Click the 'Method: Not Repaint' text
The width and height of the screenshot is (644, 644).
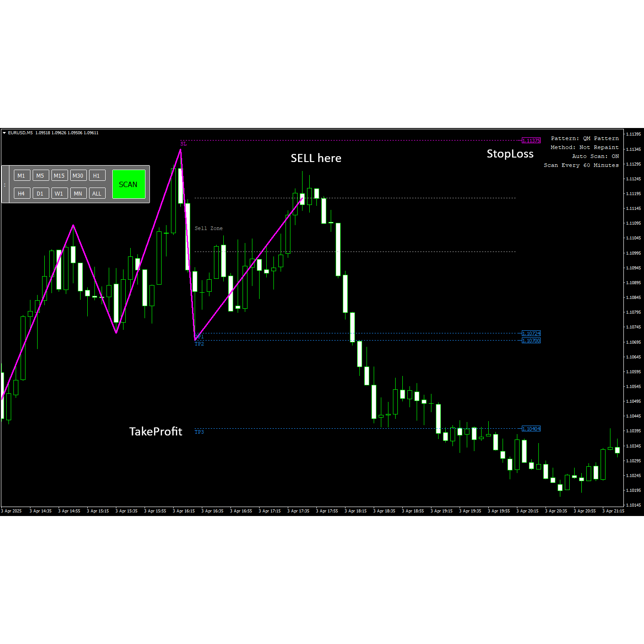click(x=585, y=147)
